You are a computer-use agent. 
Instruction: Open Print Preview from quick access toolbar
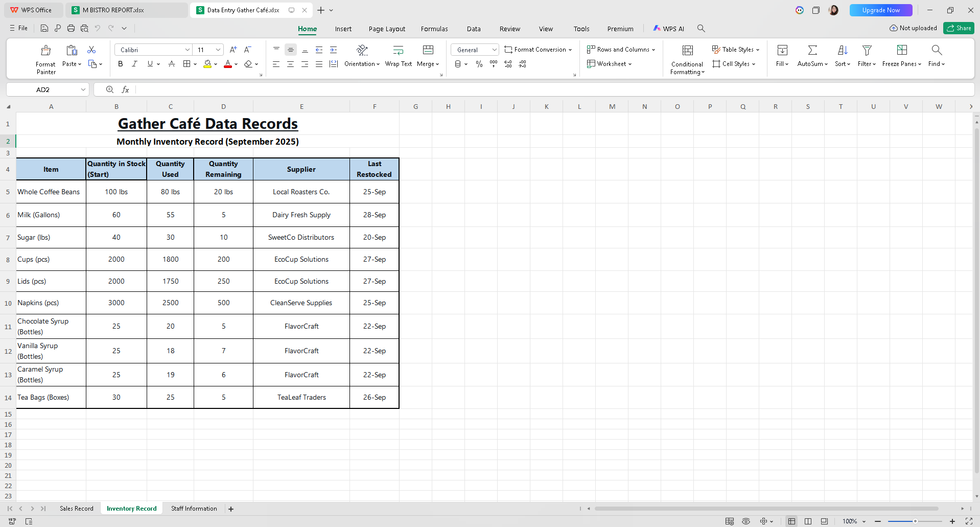(84, 29)
